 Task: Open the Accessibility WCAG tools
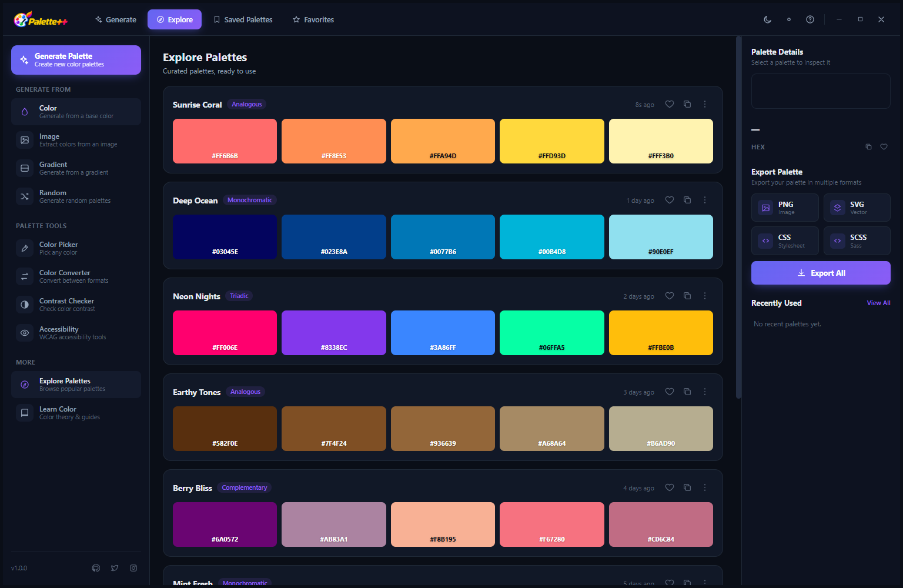tap(76, 333)
